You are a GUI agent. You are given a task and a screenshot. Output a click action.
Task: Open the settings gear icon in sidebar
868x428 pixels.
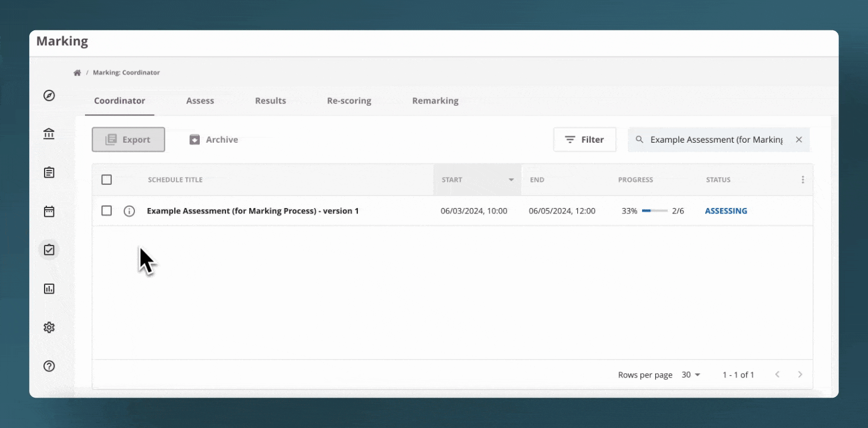pos(49,328)
